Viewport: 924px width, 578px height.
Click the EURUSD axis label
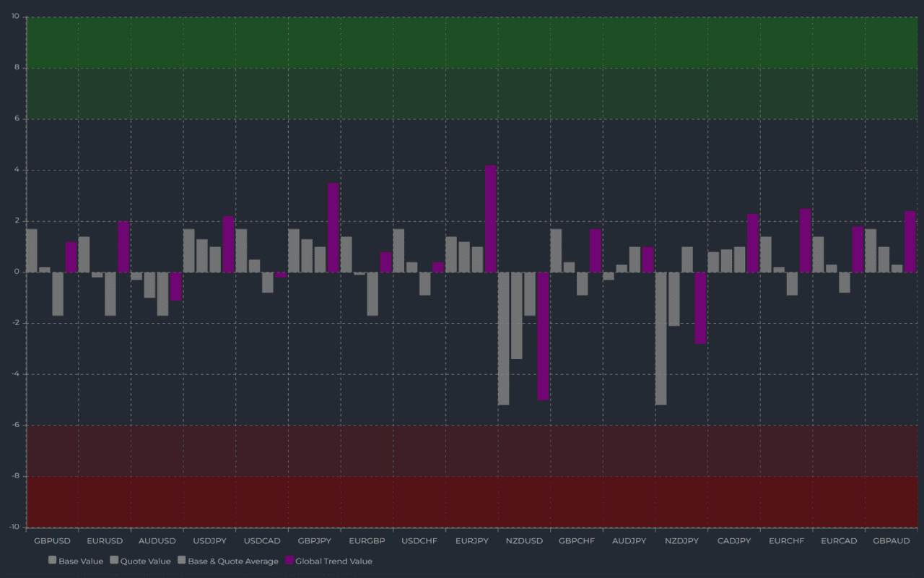105,540
